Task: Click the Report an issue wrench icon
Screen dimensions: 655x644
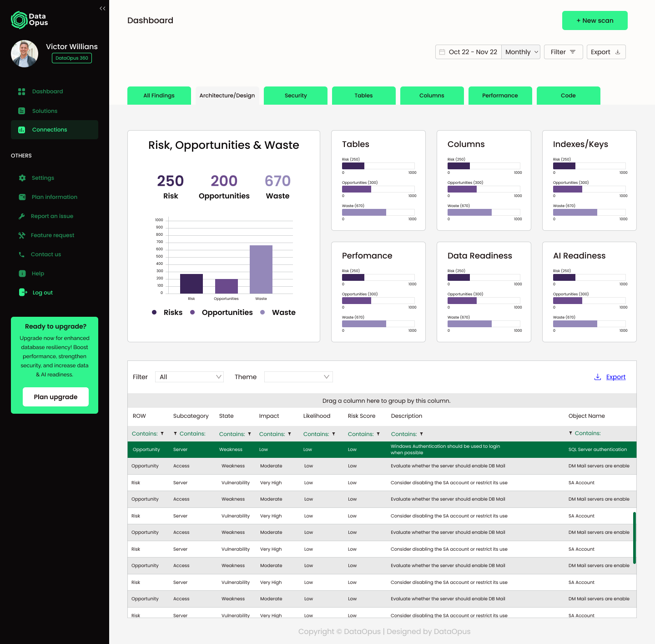Action: pyautogui.click(x=21, y=216)
